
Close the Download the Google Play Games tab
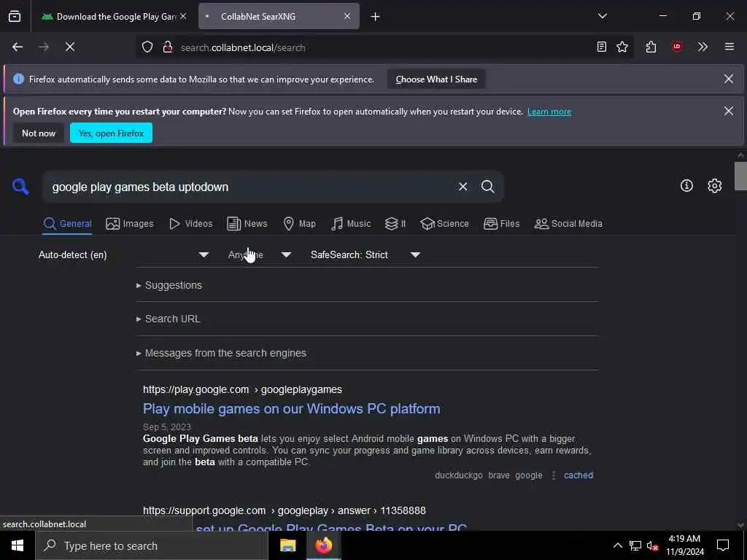tap(183, 17)
